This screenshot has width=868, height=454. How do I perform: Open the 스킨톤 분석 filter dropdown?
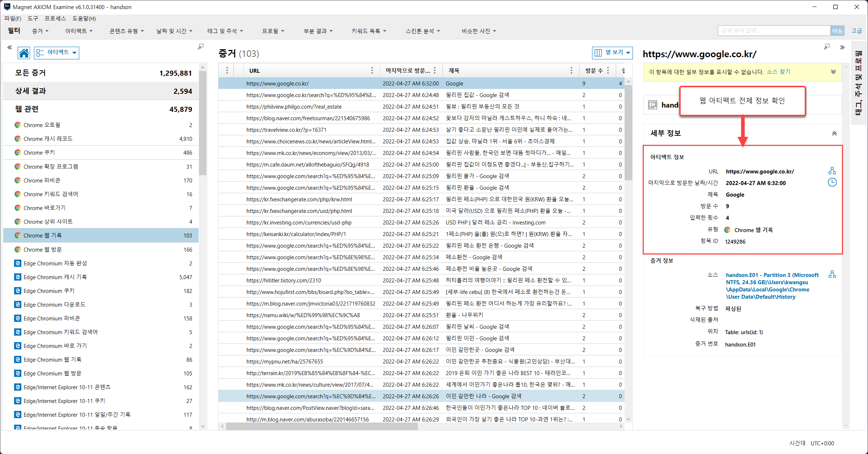tap(423, 31)
